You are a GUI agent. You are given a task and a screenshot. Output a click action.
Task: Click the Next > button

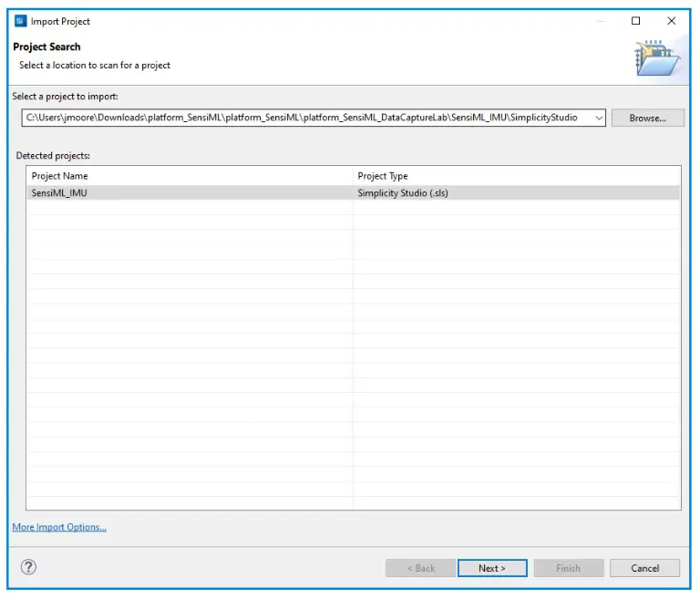coord(492,568)
